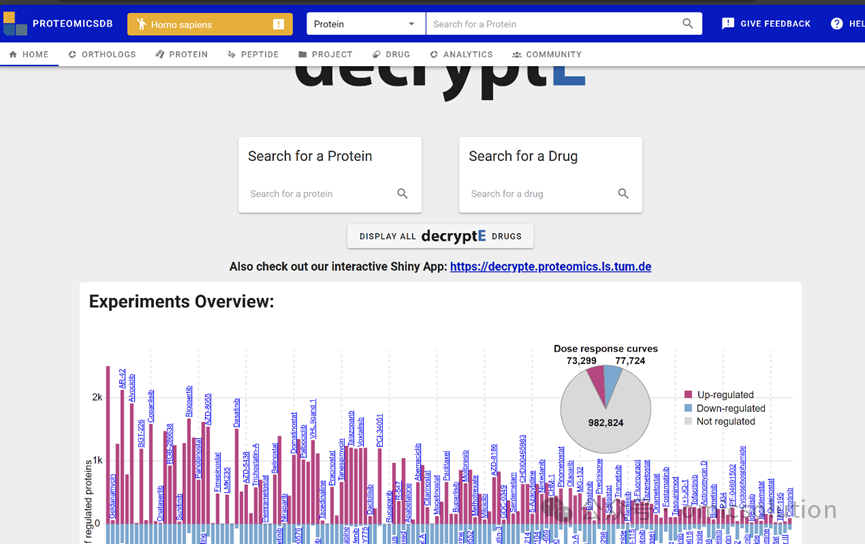Toggle the Not regulated legend entry
Screen dimensions: 865x544
point(720,422)
